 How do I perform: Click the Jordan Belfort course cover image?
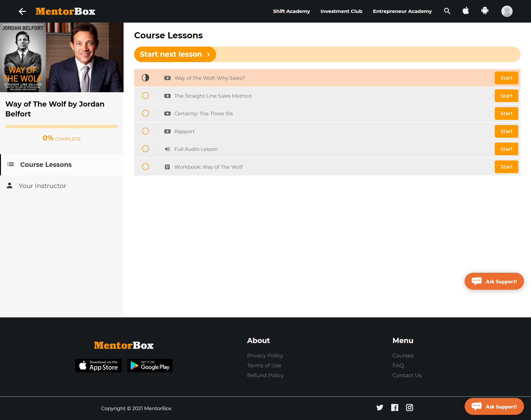pyautogui.click(x=62, y=57)
